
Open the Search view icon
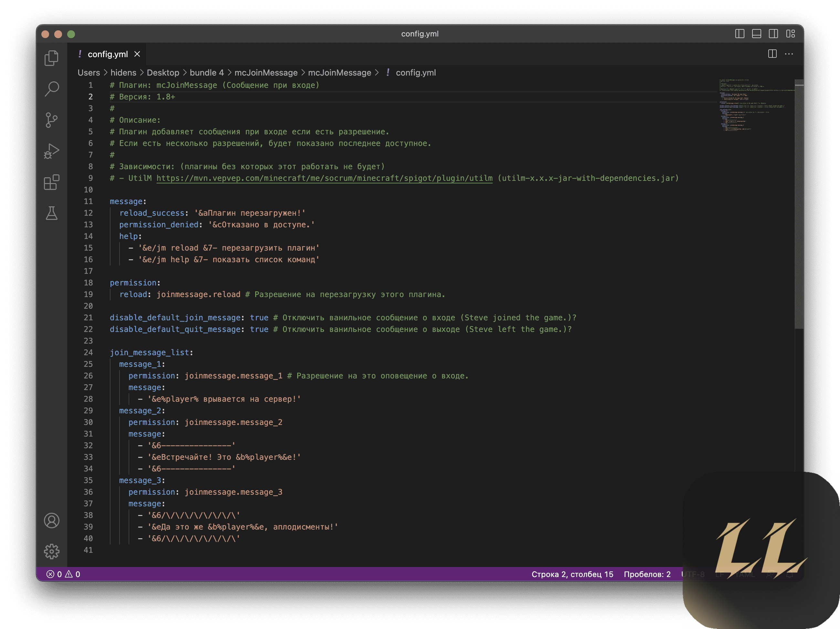52,89
